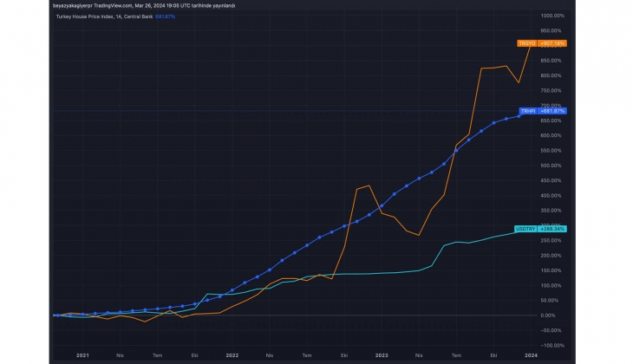Image resolution: width=633 pixels, height=364 pixels.
Task: Click the blue 681.87% legend value
Action: pyautogui.click(x=166, y=16)
